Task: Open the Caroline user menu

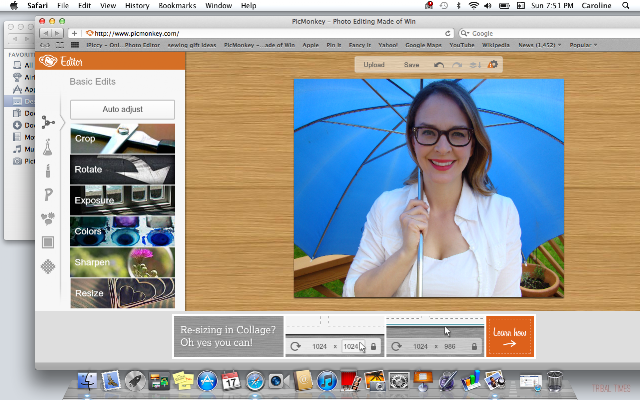Action: (596, 5)
